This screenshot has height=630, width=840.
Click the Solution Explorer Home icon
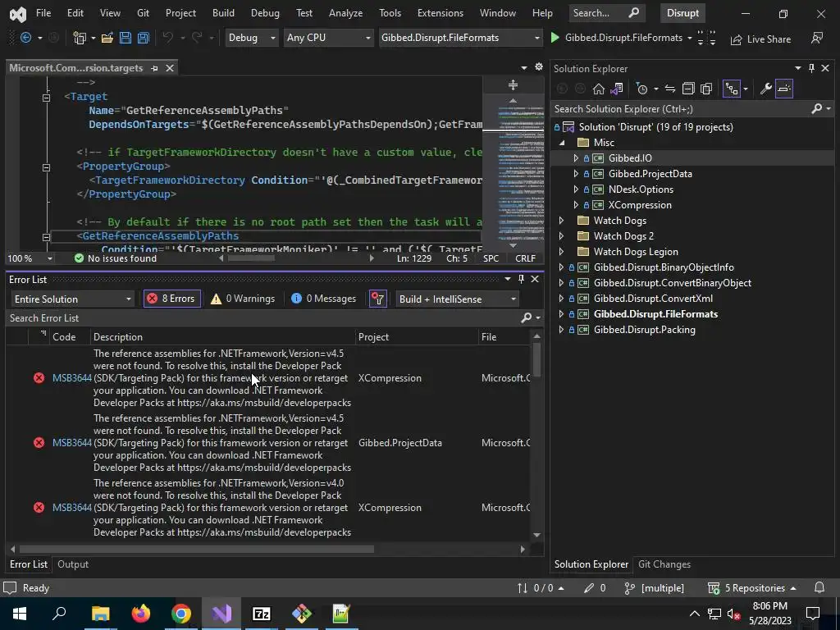coord(598,89)
